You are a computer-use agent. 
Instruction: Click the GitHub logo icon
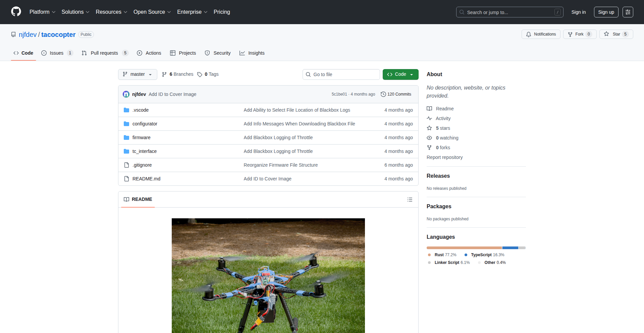click(16, 12)
